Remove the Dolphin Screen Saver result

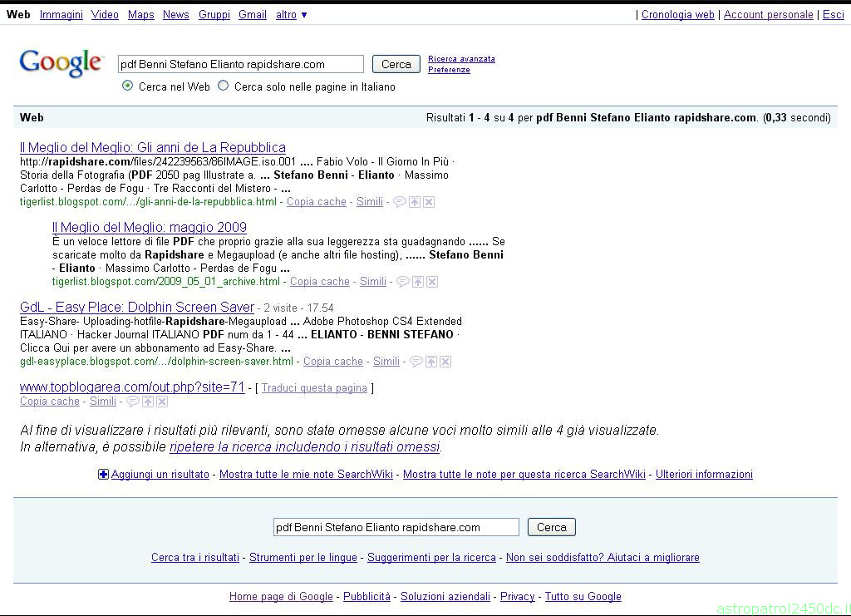(x=445, y=362)
